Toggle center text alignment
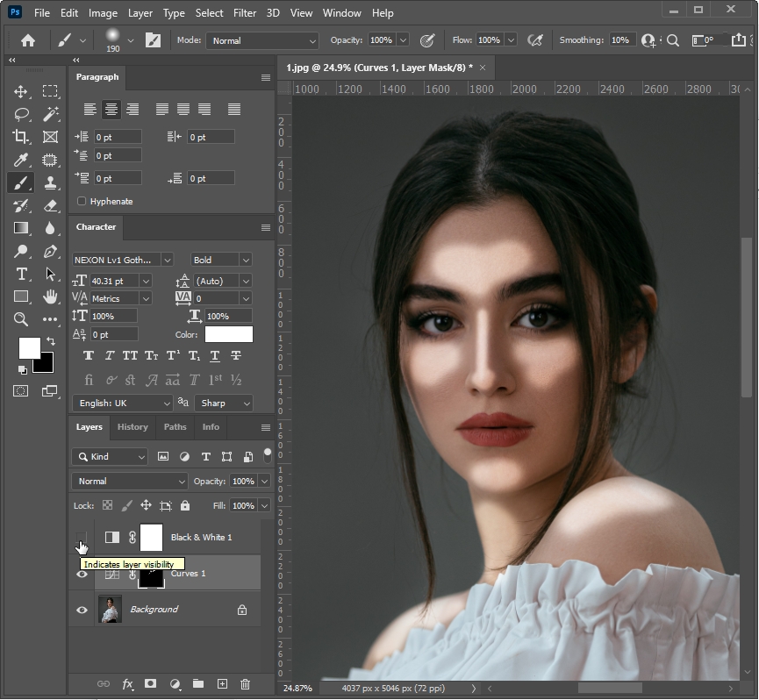The image size is (759, 700). (111, 110)
